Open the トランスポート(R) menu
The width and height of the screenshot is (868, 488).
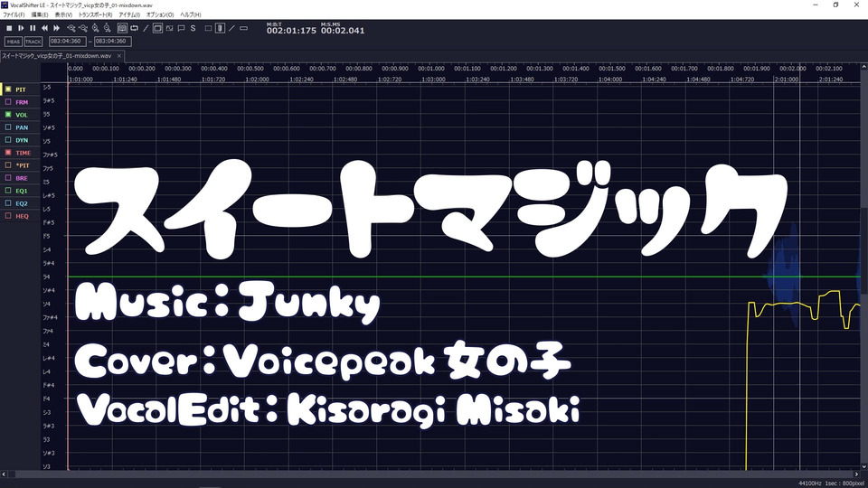tap(95, 15)
